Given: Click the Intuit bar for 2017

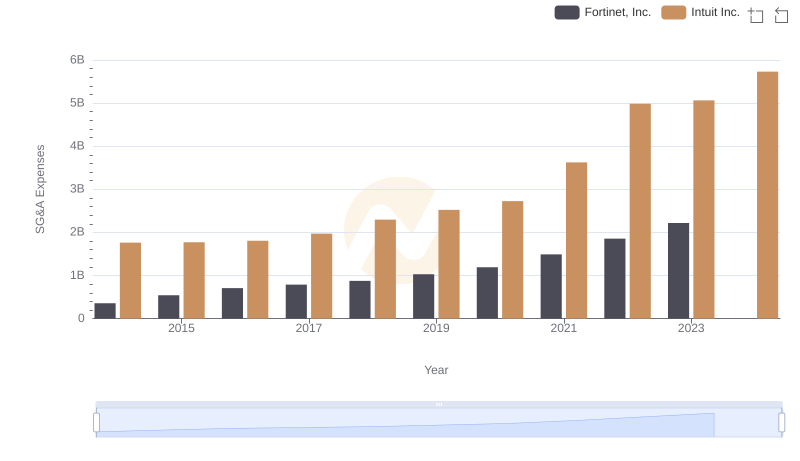Looking at the screenshot, I should [x=321, y=276].
